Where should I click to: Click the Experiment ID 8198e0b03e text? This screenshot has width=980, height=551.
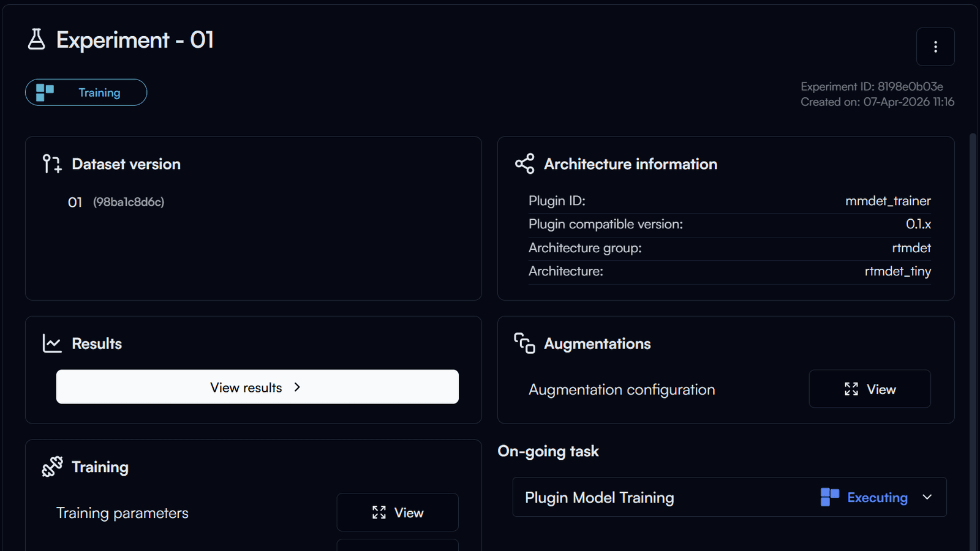[x=872, y=86]
